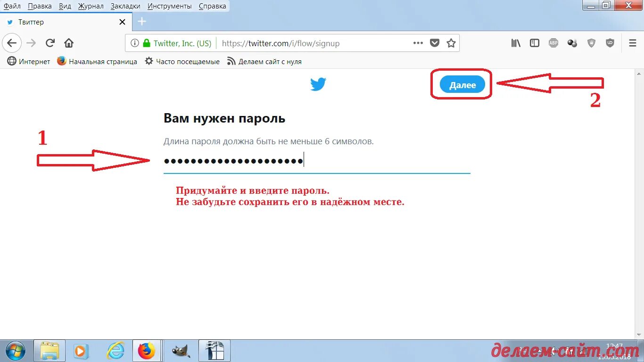This screenshot has height=362, width=644.
Task: Click the Twitter bird logo
Action: [318, 85]
